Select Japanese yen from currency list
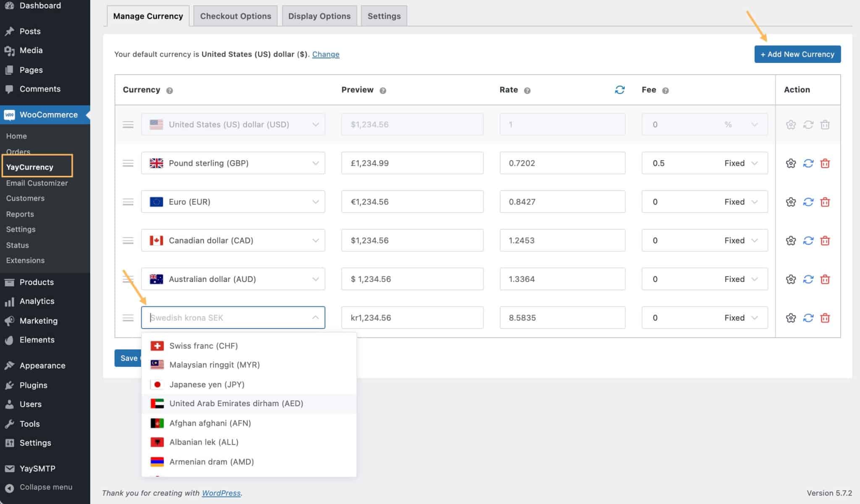This screenshot has height=504, width=860. click(x=207, y=384)
